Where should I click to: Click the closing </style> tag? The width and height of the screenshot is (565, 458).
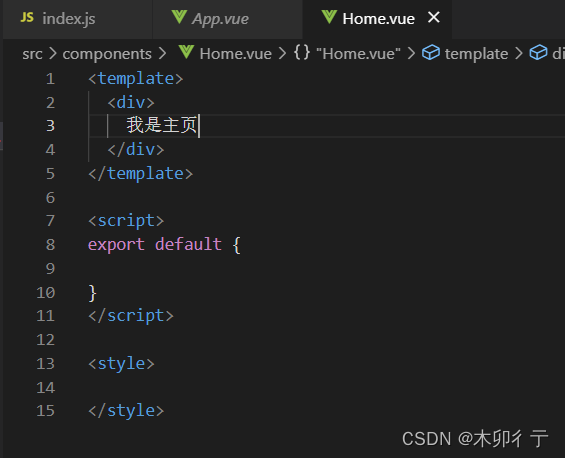coord(126,411)
